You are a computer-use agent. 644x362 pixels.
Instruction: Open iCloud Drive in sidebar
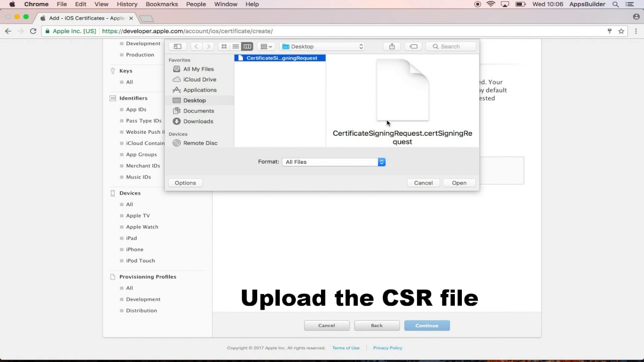tap(200, 79)
